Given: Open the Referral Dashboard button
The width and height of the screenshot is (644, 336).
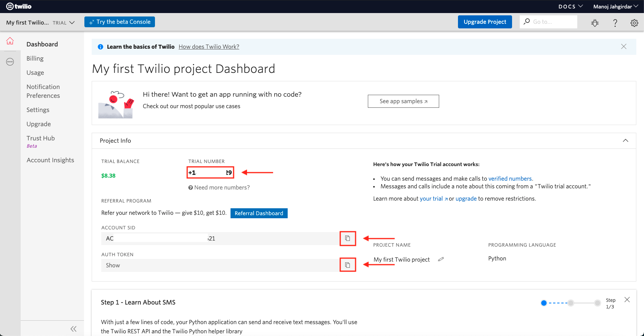Looking at the screenshot, I should point(259,213).
